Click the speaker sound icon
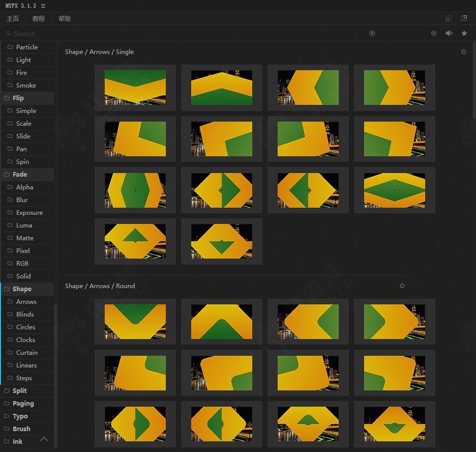The image size is (476, 452). 449,33
